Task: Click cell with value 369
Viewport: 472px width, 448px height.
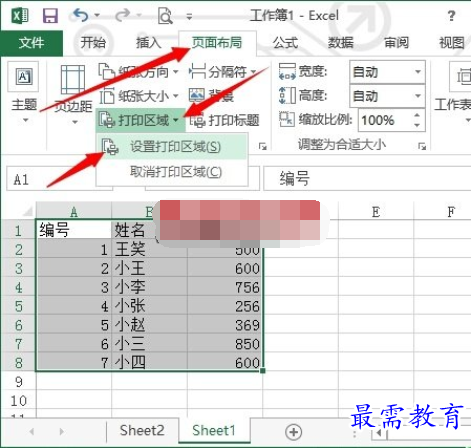Action: coord(225,325)
